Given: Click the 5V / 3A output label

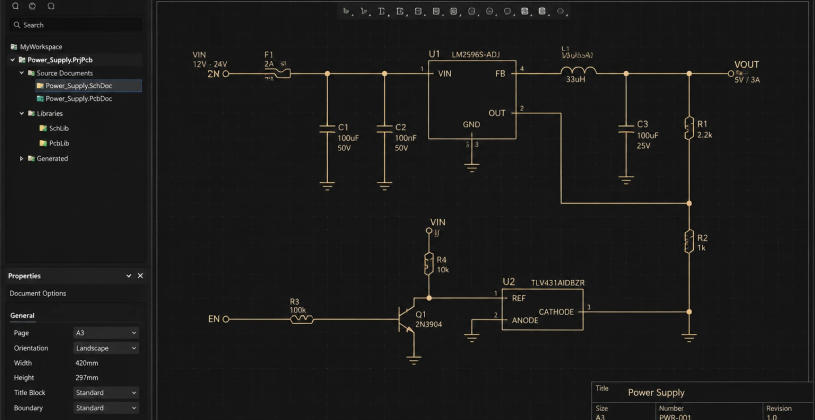Looking at the screenshot, I should (x=747, y=80).
